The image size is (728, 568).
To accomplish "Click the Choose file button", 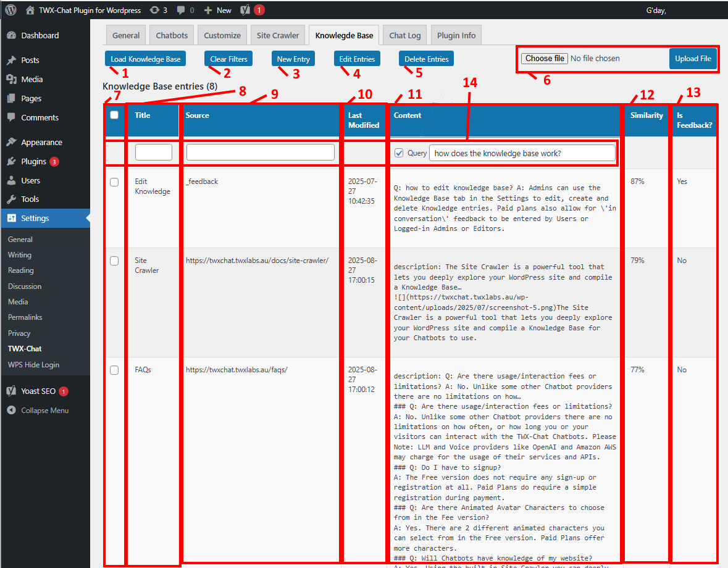I will pyautogui.click(x=544, y=59).
